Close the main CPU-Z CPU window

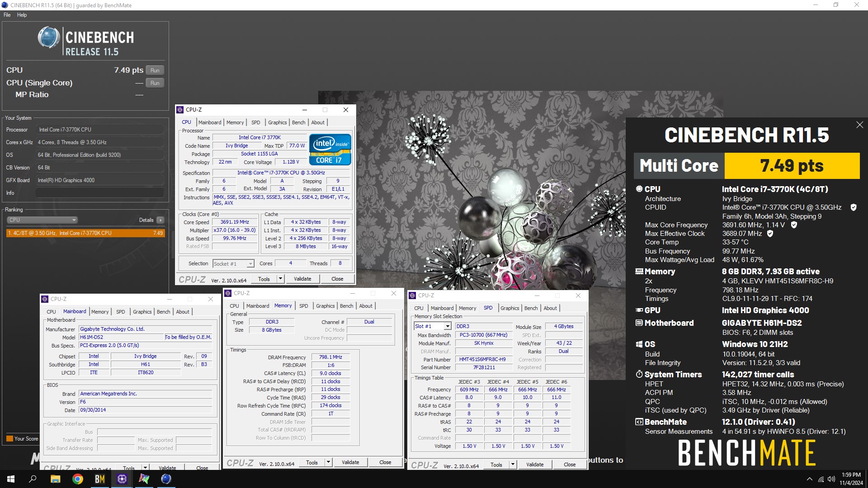(346, 110)
